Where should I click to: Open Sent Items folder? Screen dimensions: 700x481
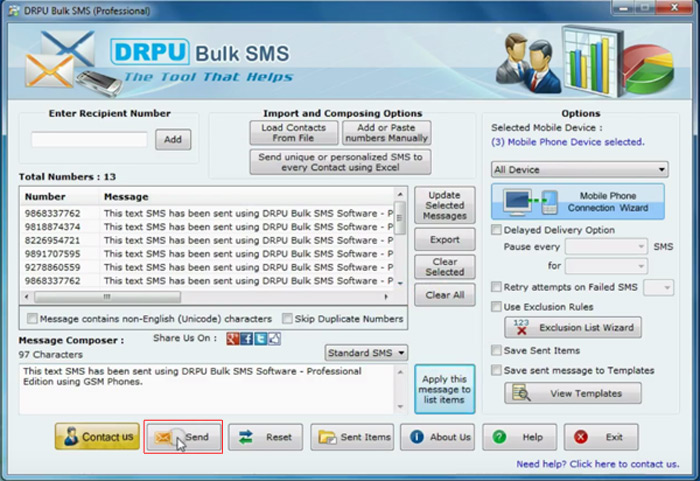click(352, 437)
